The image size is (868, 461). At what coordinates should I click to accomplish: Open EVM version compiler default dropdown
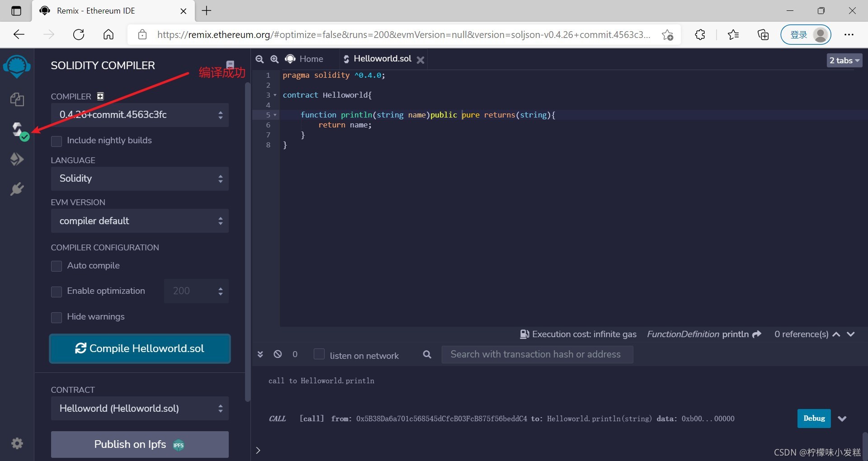[x=140, y=221]
